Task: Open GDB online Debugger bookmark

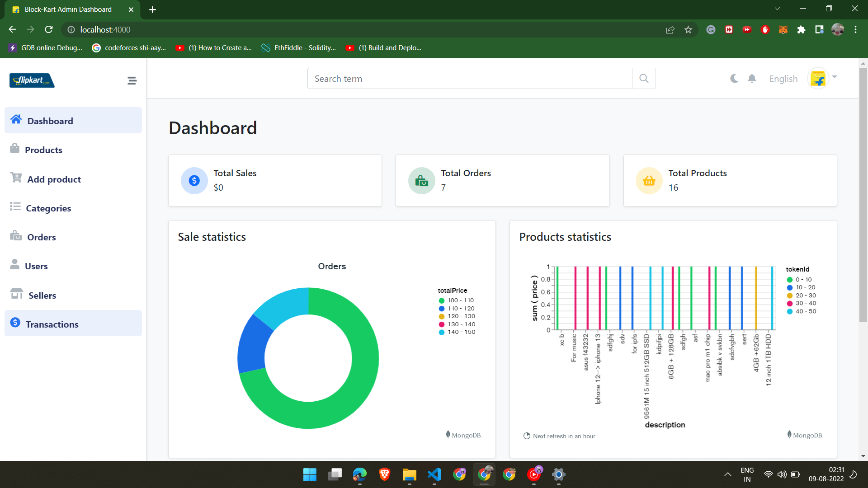Action: 46,48
